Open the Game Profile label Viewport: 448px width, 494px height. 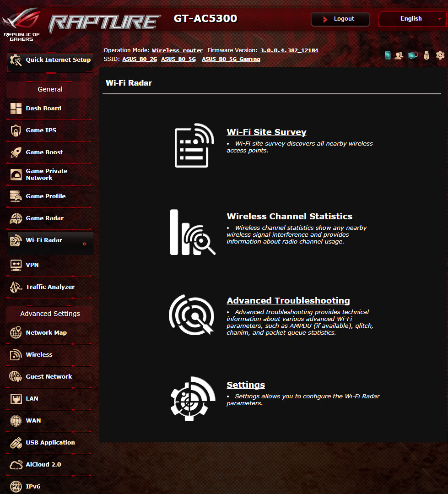coord(46,196)
